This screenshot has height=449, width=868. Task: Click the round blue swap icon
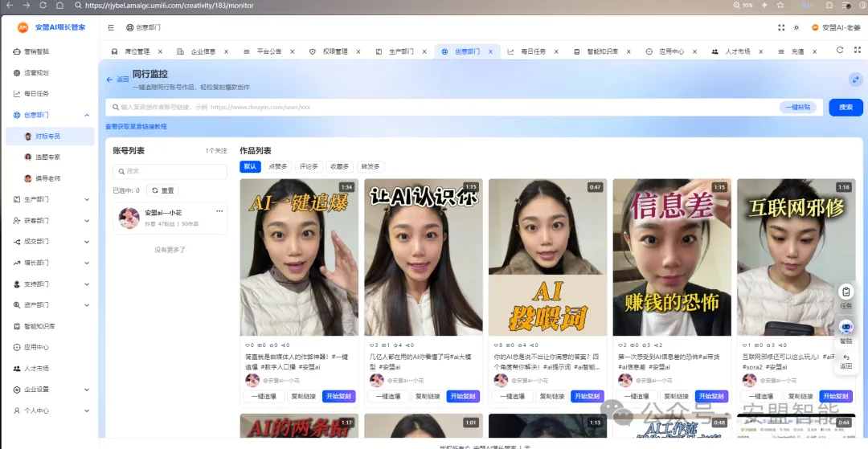click(855, 80)
